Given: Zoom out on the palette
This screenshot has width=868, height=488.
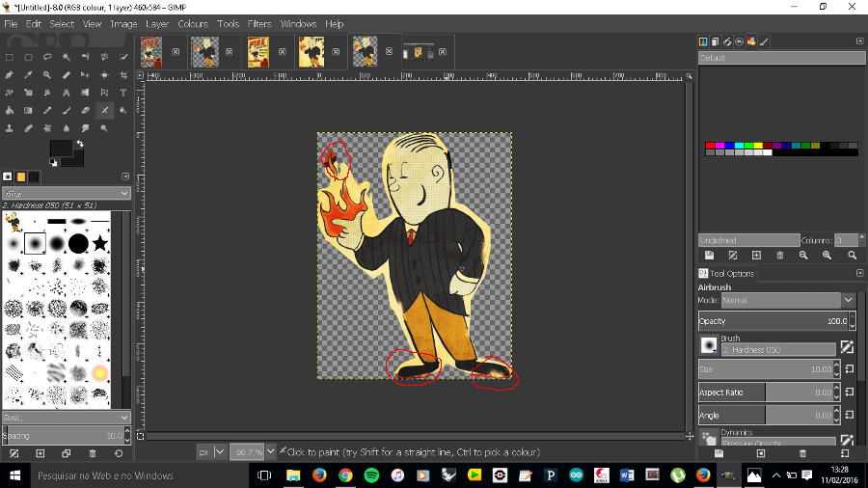Looking at the screenshot, I should click(x=803, y=255).
